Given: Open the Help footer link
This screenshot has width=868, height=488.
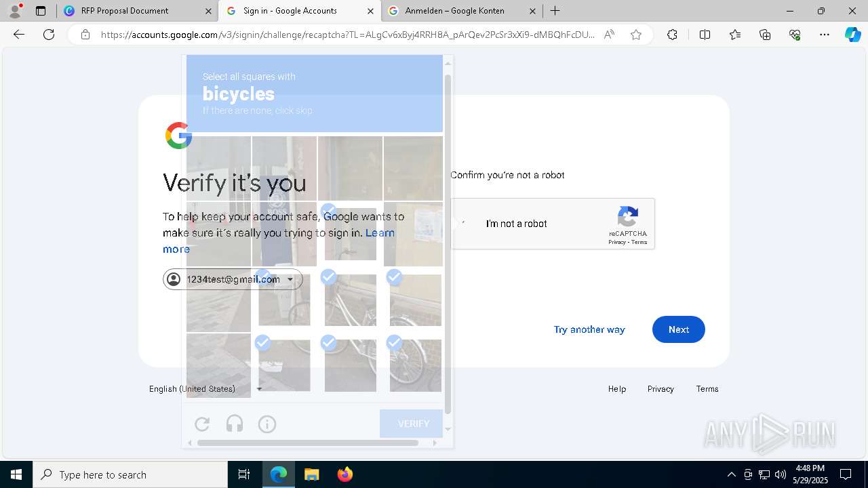Looking at the screenshot, I should click(617, 389).
